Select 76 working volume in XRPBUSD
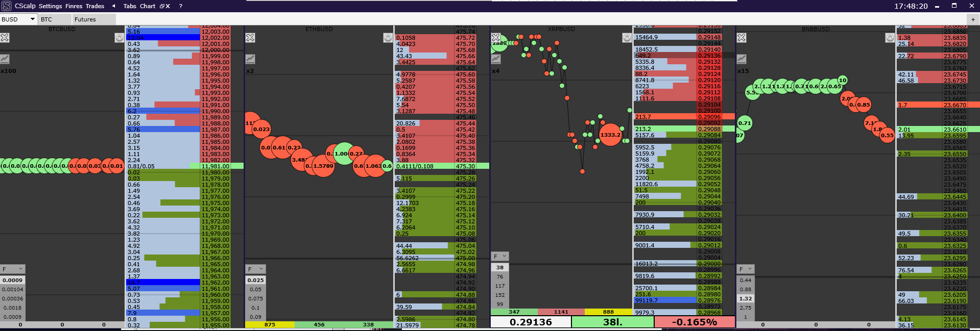This screenshot has width=980, height=331. point(500,276)
